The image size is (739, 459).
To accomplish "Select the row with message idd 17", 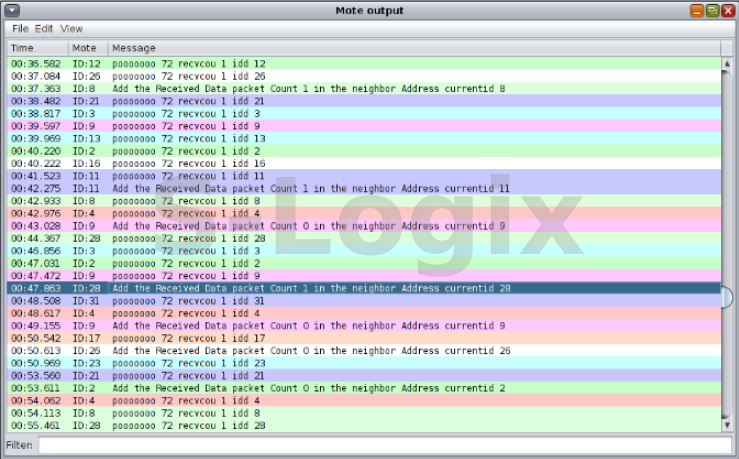I will point(364,338).
